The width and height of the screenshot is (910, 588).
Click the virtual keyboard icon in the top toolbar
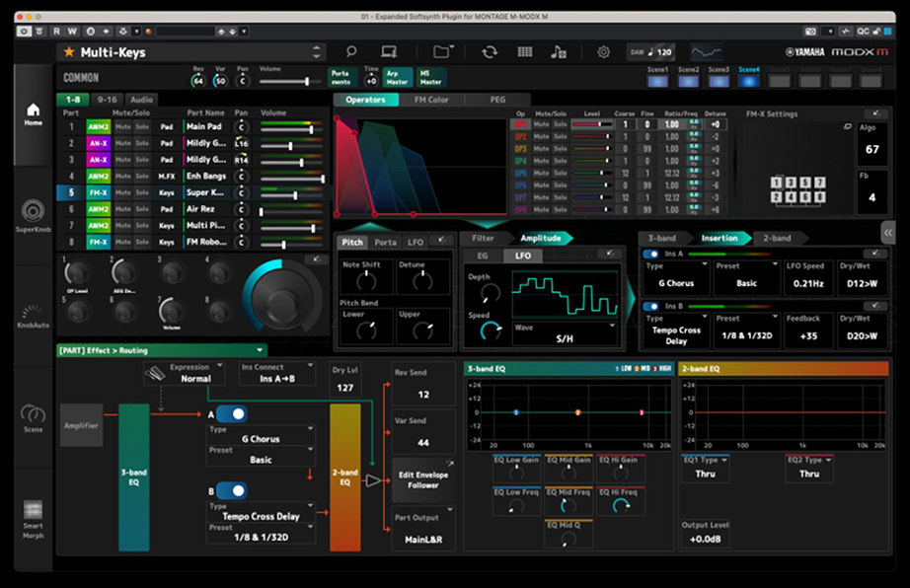click(527, 50)
